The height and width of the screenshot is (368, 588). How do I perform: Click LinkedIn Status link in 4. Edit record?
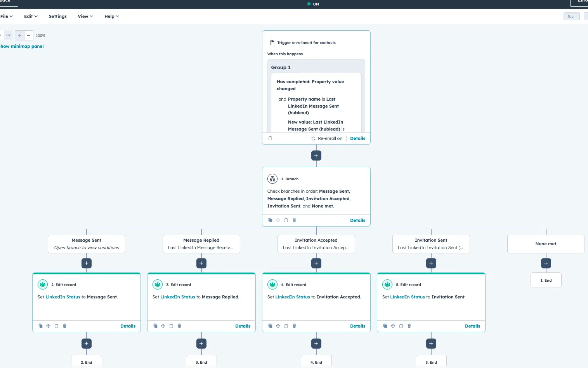(x=293, y=297)
